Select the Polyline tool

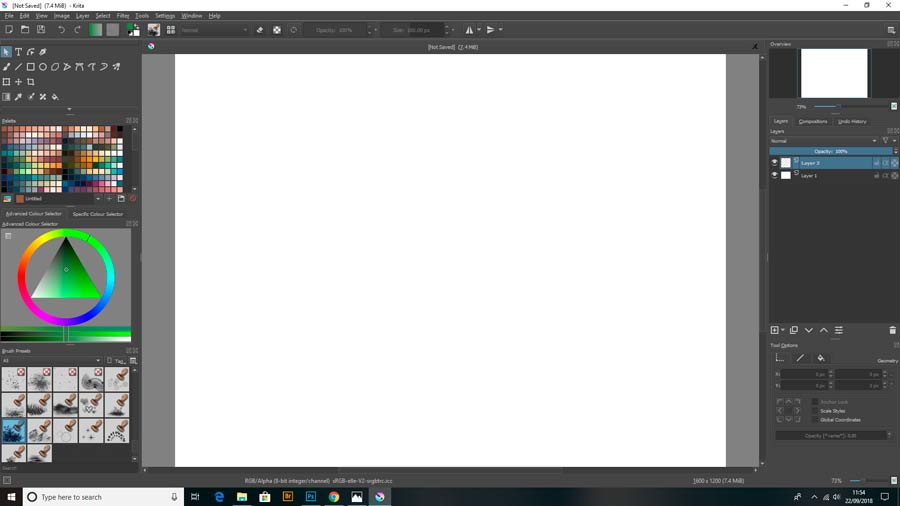[x=67, y=67]
